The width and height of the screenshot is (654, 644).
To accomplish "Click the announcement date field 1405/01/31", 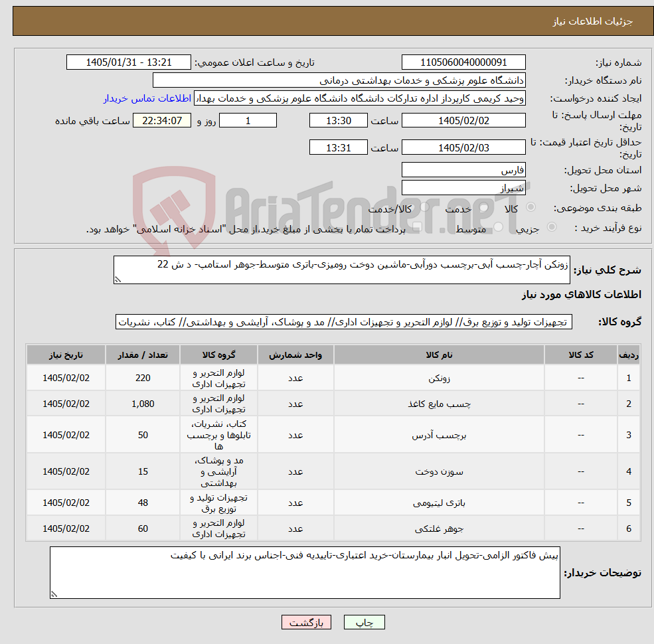I will coord(128,62).
